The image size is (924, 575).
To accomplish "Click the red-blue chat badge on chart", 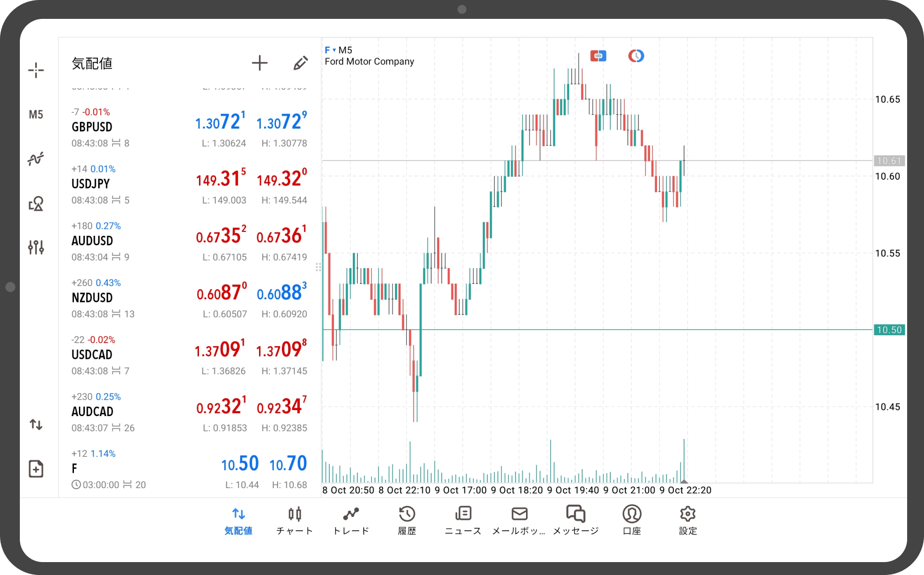I will [598, 56].
